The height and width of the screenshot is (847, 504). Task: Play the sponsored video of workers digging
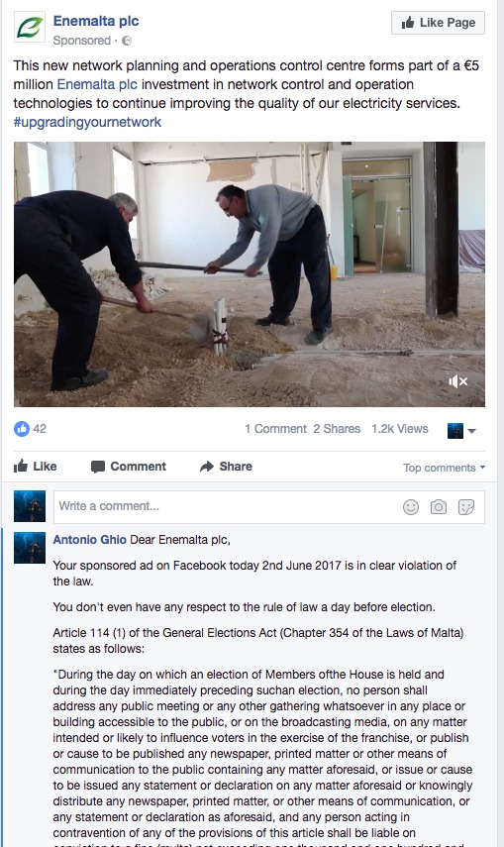pos(249,274)
